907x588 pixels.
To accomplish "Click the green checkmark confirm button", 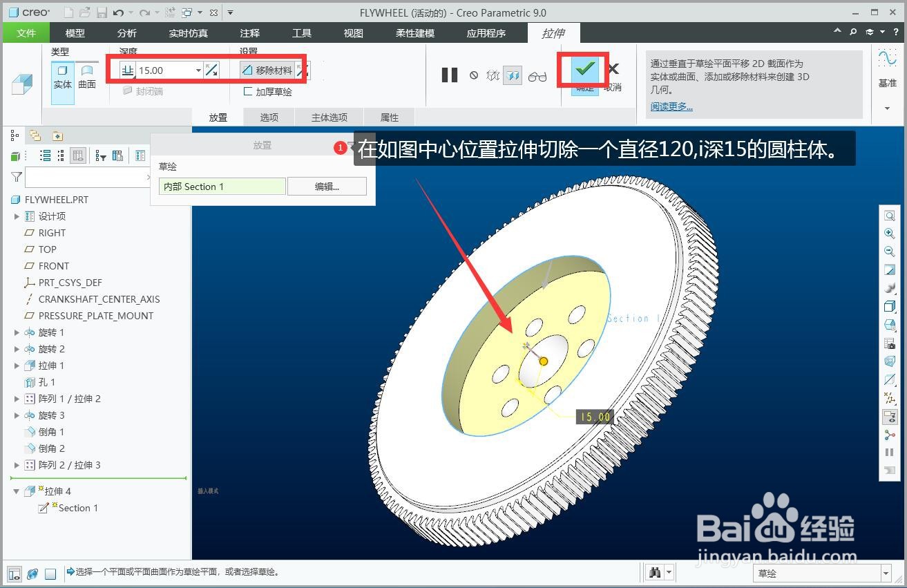I will pyautogui.click(x=585, y=68).
